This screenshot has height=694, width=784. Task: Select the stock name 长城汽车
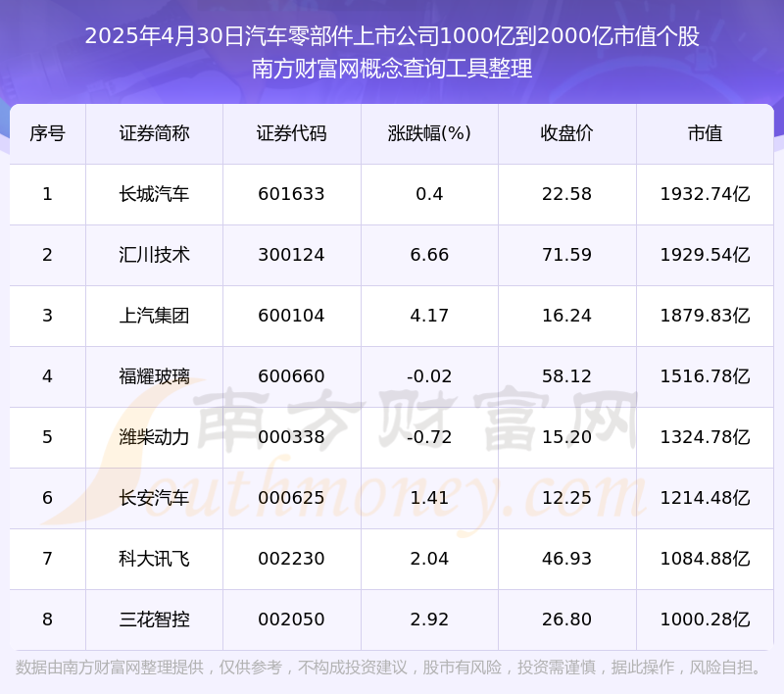point(154,194)
